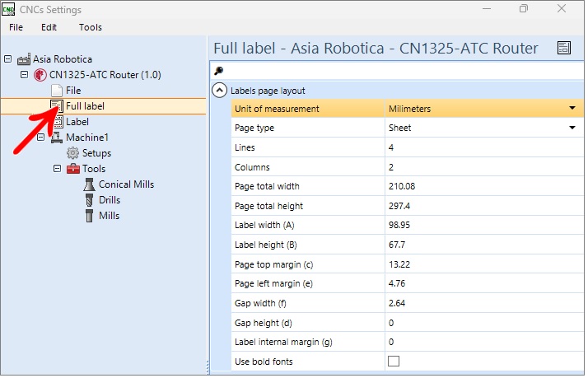
Task: Click the red Tools toolbox icon
Action: coord(73,169)
